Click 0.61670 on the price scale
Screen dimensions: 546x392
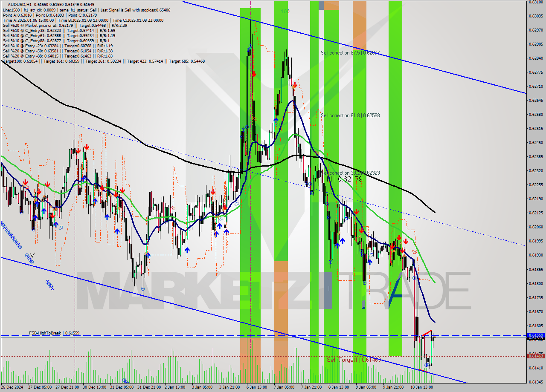pos(536,311)
